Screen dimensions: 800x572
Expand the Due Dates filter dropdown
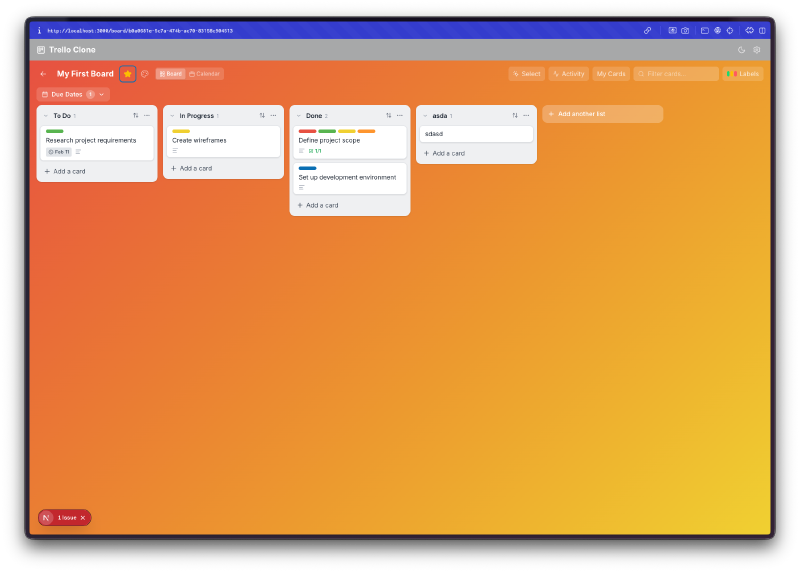click(x=101, y=94)
